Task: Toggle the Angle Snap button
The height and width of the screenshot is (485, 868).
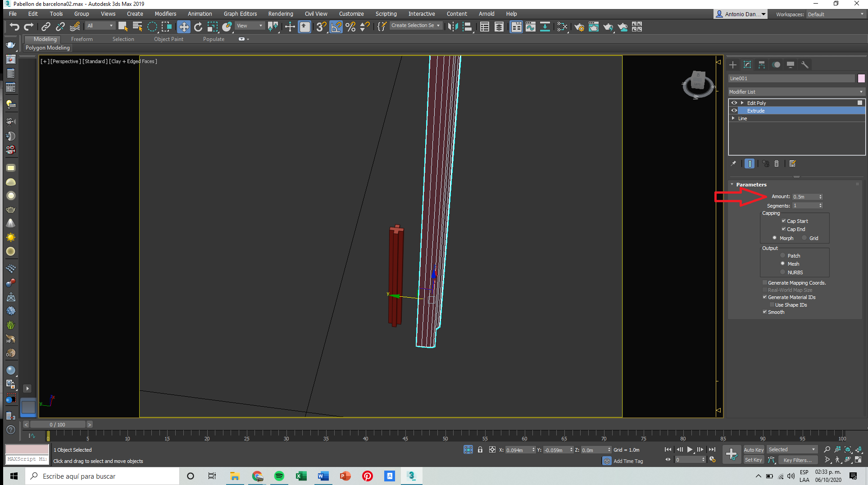Action: click(x=336, y=27)
